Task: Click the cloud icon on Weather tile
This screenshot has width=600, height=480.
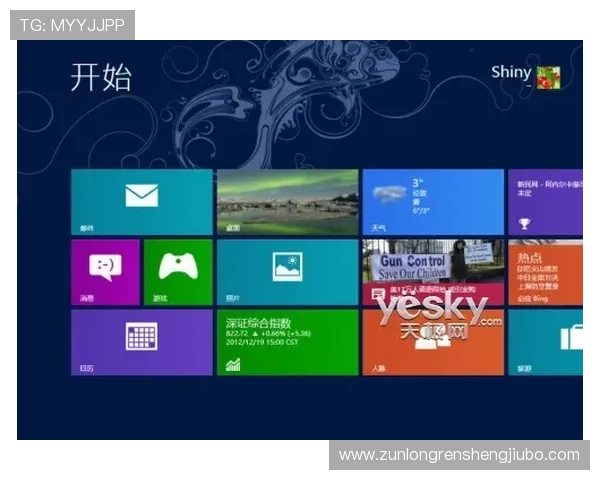Action: click(x=385, y=192)
